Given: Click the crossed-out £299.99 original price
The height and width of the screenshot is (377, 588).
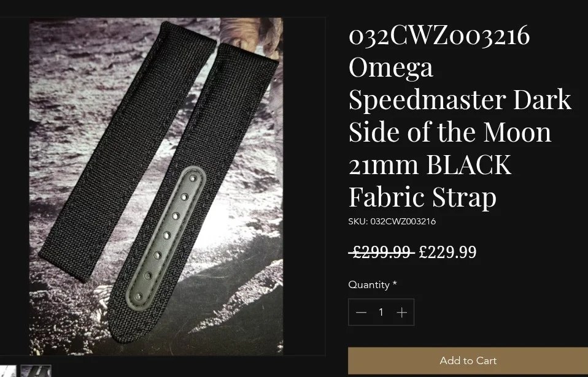Looking at the screenshot, I should pos(381,252).
